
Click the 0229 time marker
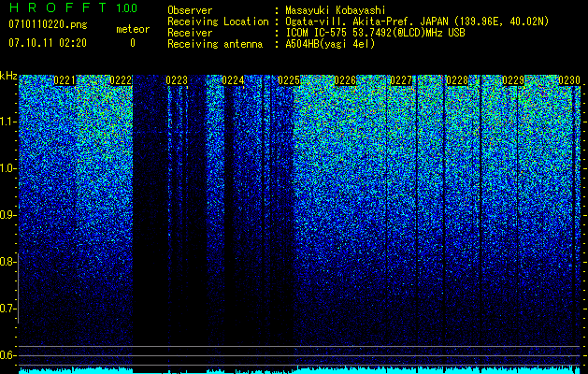coord(513,80)
